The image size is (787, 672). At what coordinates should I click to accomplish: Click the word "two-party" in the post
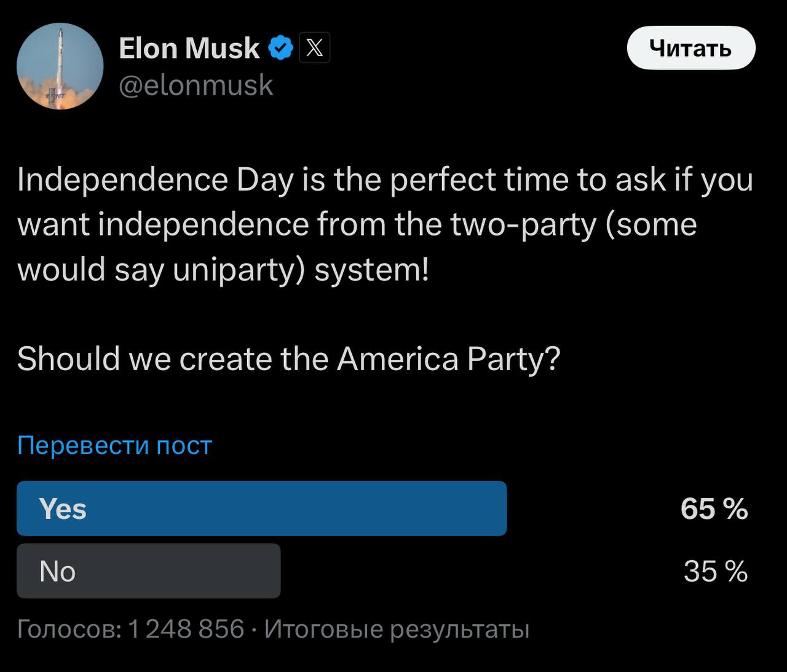click(523, 224)
